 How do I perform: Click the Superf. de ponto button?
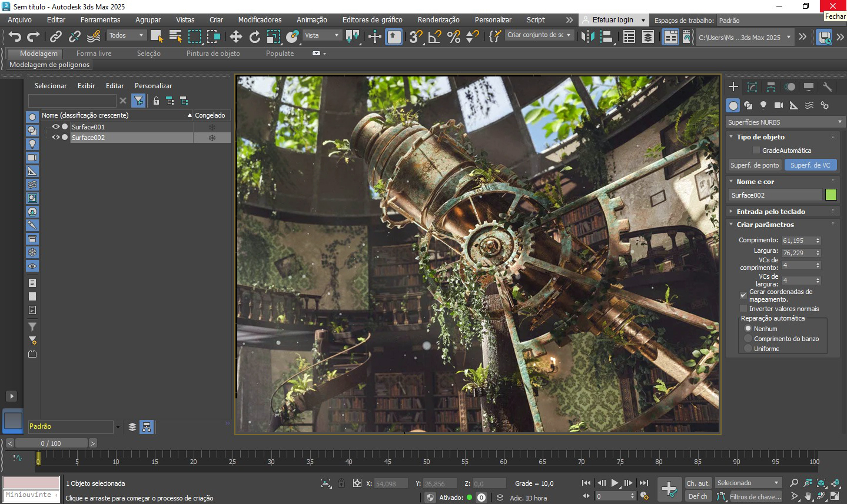[x=754, y=165]
